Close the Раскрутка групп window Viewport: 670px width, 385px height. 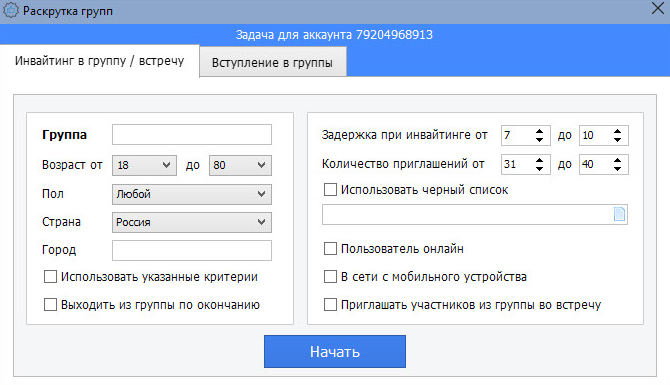[658, 8]
